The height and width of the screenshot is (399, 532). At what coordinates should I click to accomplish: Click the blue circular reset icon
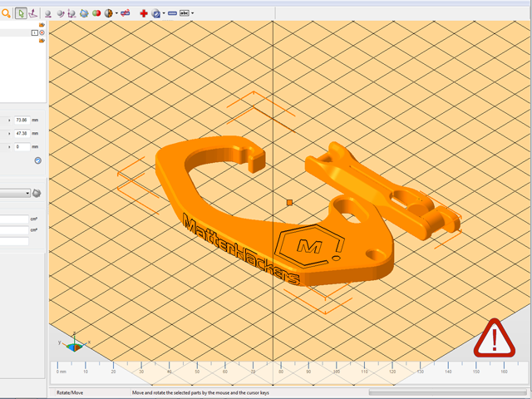pyautogui.click(x=38, y=160)
